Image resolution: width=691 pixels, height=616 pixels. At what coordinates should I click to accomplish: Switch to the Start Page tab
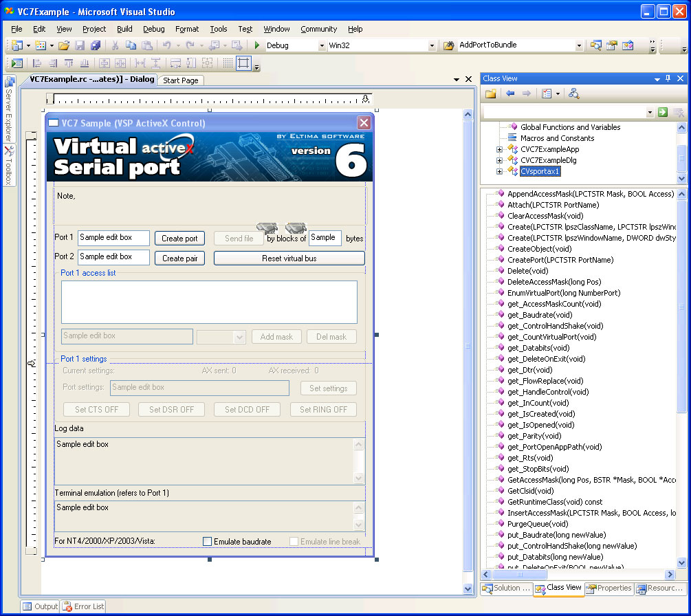pyautogui.click(x=181, y=80)
